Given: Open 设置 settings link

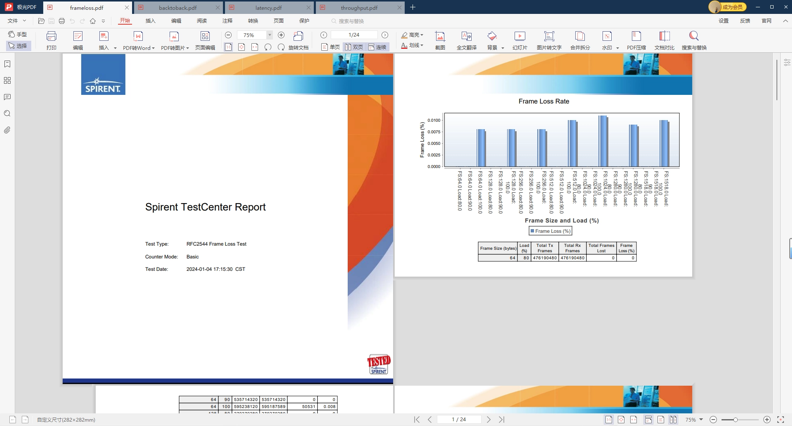Looking at the screenshot, I should [x=724, y=21].
